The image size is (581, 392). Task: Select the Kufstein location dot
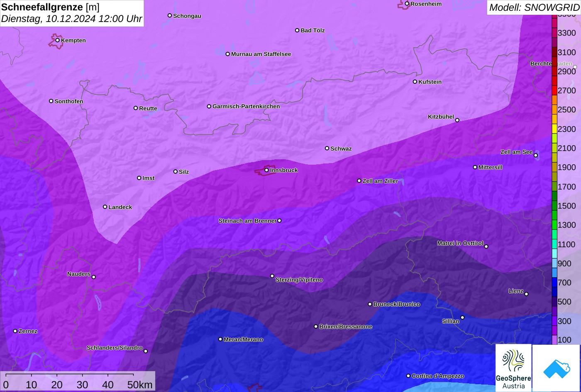(x=415, y=82)
